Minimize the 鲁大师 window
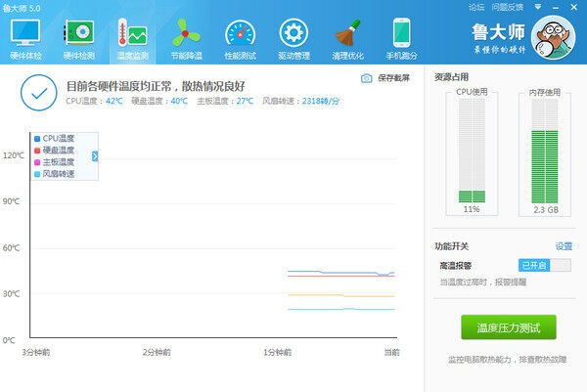The height and width of the screenshot is (392, 587). (x=556, y=8)
